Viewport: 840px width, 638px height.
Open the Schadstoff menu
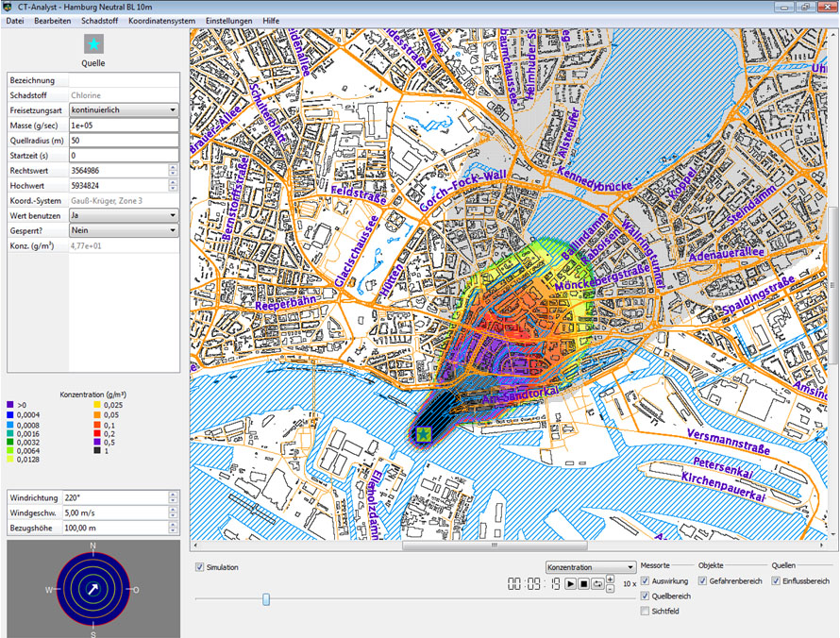99,20
